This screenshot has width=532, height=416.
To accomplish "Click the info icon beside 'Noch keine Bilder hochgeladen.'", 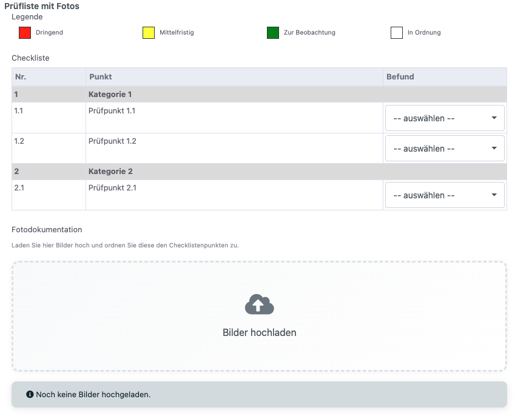I will point(30,394).
